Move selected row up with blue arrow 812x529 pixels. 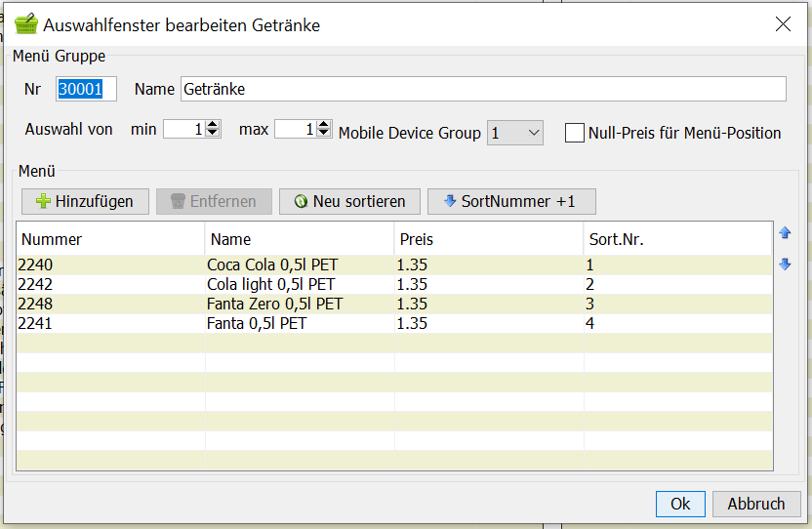point(785,233)
